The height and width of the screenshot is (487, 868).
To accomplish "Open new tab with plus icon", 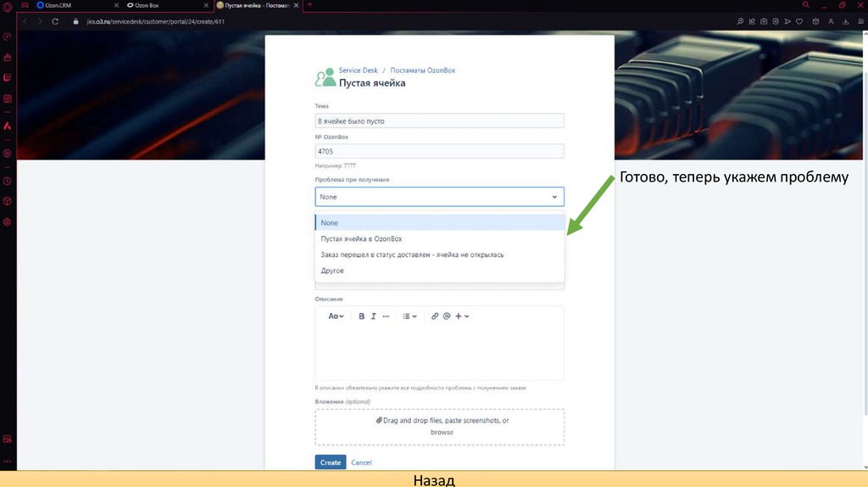I will tap(310, 5).
